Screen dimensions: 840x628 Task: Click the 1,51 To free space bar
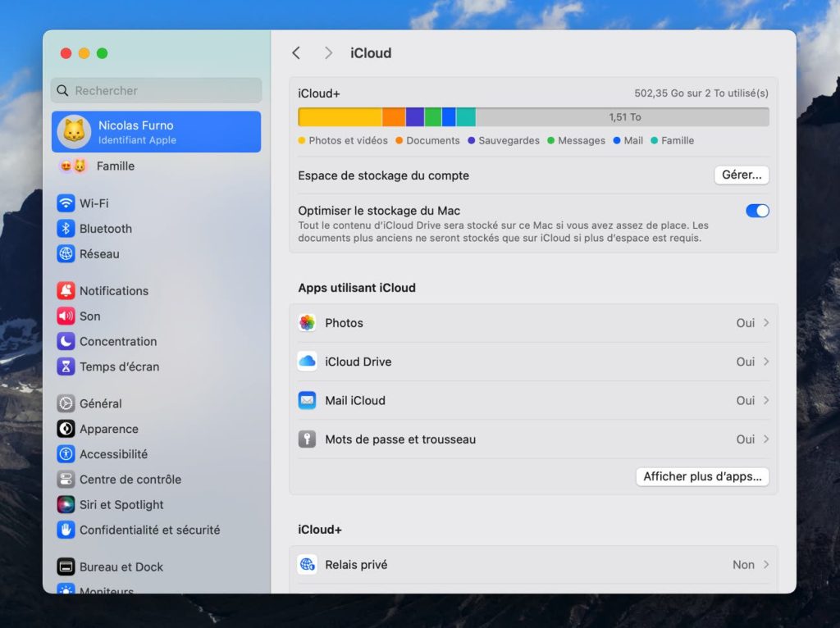pos(623,116)
